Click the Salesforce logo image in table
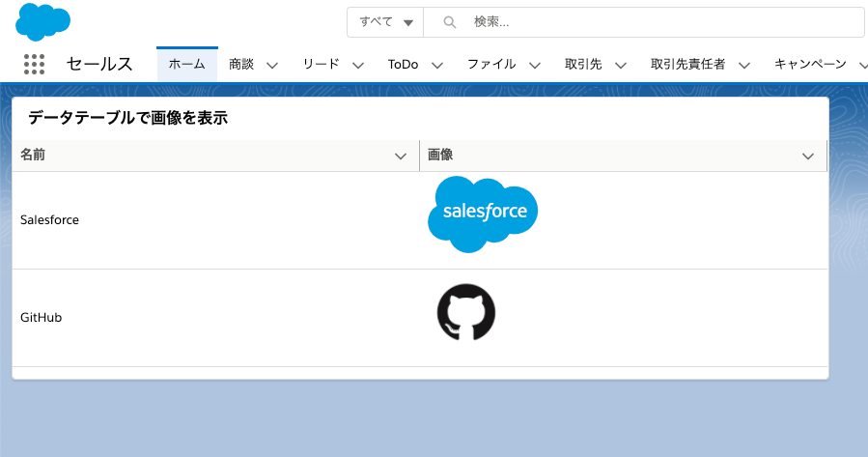 [483, 214]
